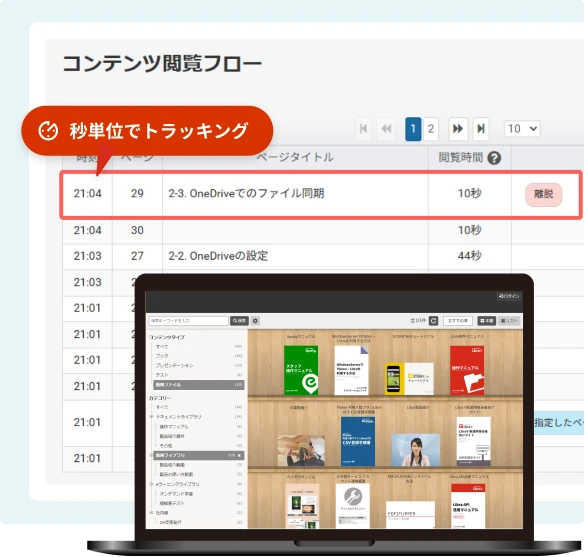This screenshot has height=557, width=584.
Task: Select 理解度テスト category
Action: (x=172, y=503)
